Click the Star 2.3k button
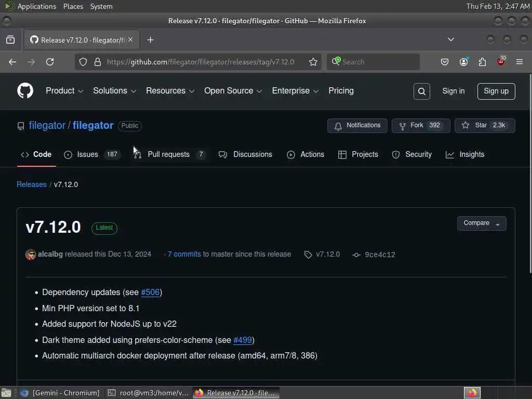 point(485,126)
